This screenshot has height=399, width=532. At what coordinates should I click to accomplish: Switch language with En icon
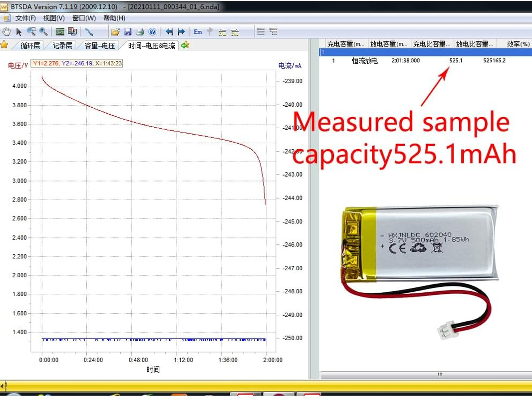[198, 31]
